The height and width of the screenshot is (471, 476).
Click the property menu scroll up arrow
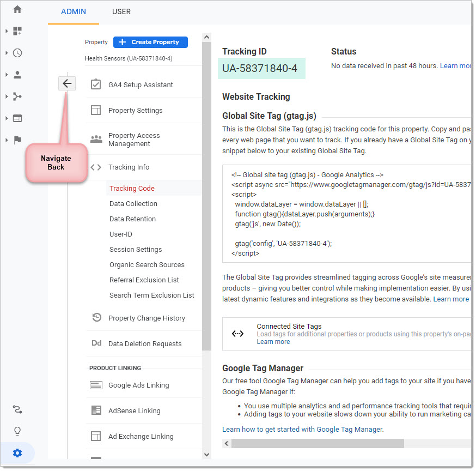click(207, 38)
